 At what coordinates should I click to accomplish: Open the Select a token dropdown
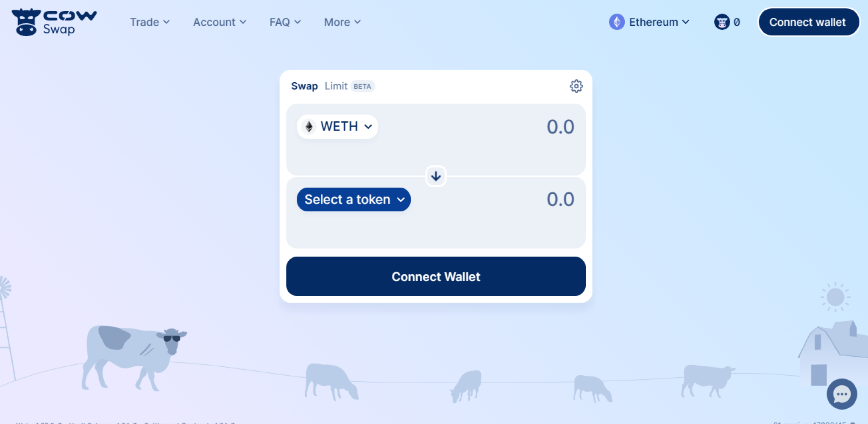[353, 199]
